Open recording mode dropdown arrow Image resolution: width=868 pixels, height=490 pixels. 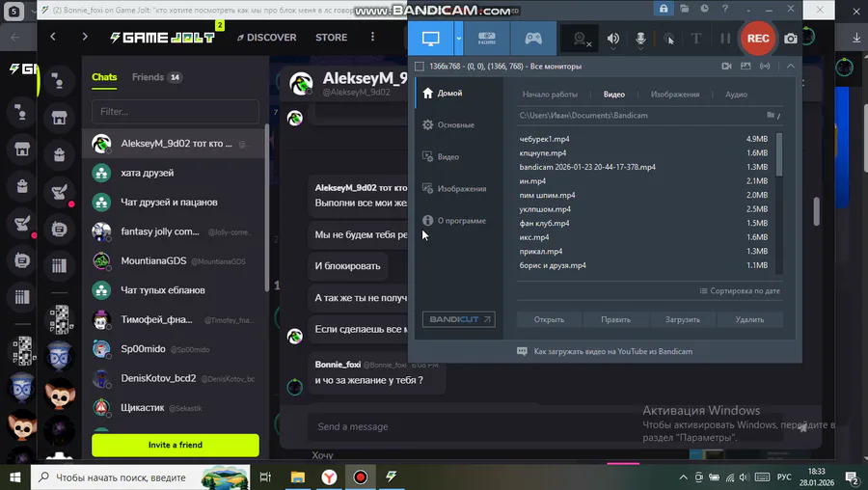(458, 39)
